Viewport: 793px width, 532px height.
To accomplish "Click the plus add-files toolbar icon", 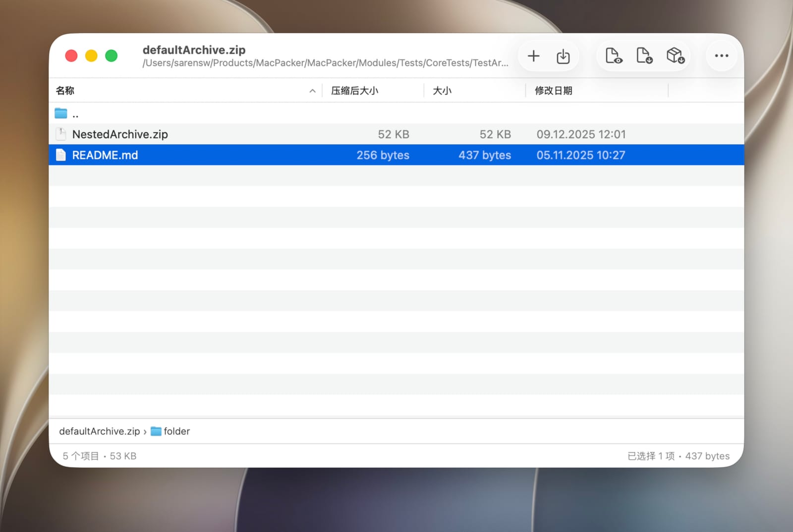I will (x=533, y=56).
